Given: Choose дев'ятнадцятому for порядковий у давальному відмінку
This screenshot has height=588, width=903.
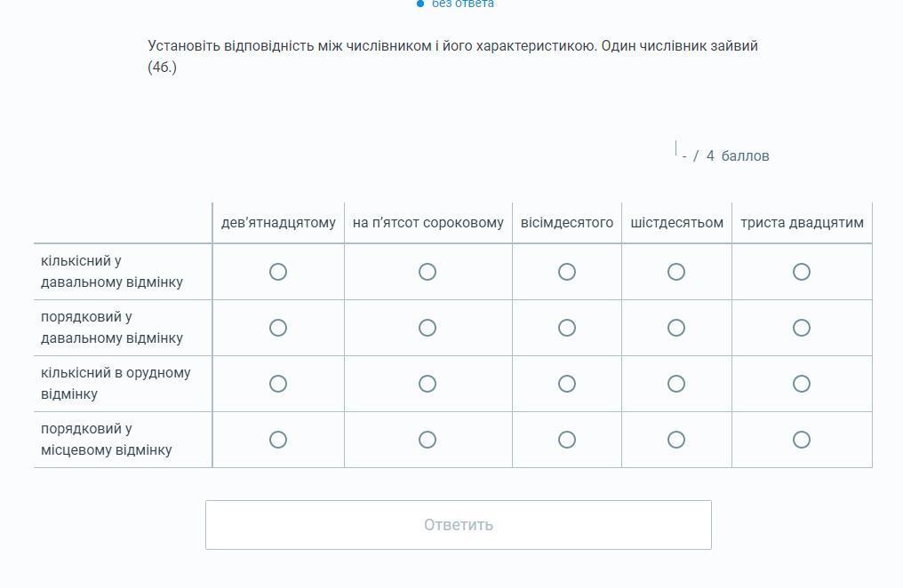Looking at the screenshot, I should point(278,328).
